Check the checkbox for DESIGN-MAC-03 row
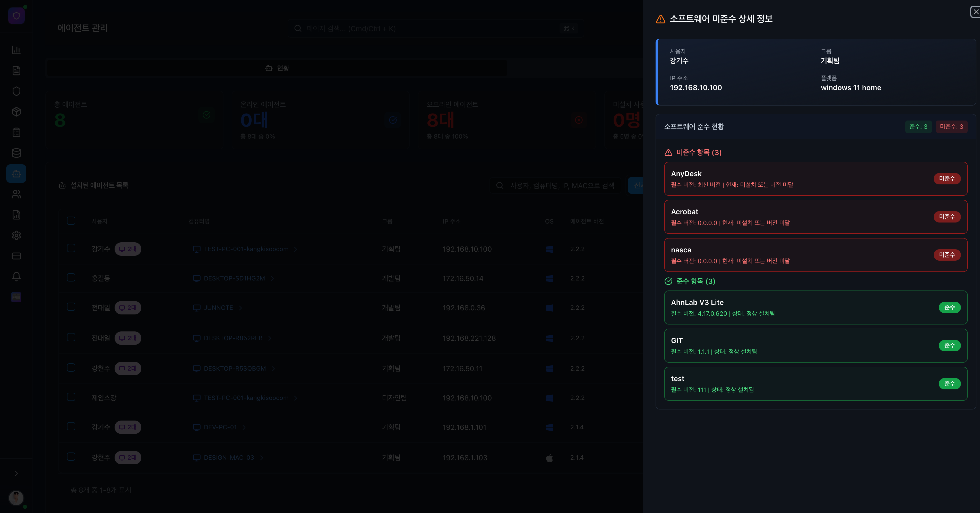Image resolution: width=980 pixels, height=513 pixels. (x=71, y=457)
